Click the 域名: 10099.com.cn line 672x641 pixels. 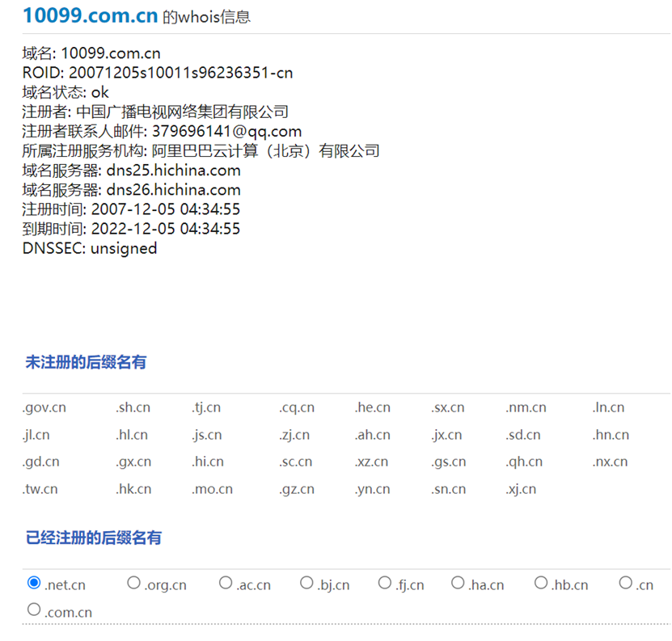click(x=91, y=53)
